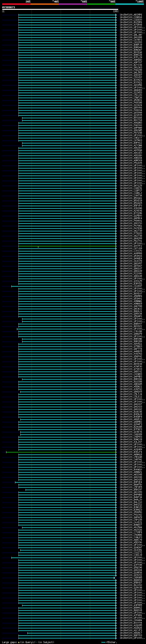Select hit label UniRef100_A5HMP6
This screenshot has width=146, height=644.
pyautogui.click(x=131, y=296)
